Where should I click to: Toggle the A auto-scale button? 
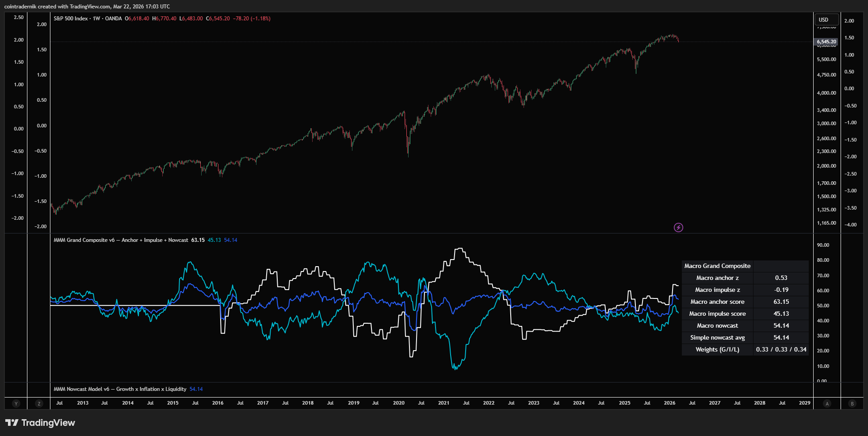[827, 403]
